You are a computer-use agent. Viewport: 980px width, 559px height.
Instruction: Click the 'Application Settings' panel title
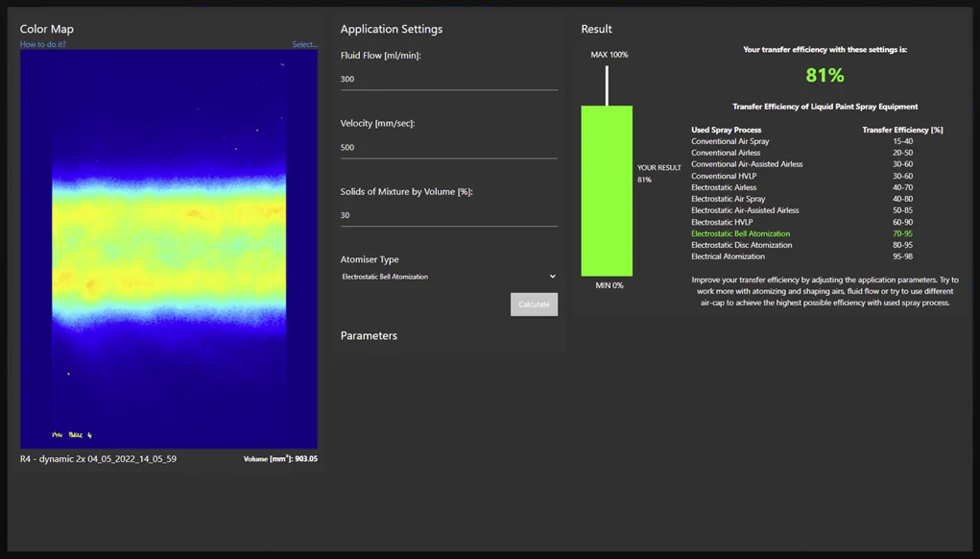tap(392, 30)
